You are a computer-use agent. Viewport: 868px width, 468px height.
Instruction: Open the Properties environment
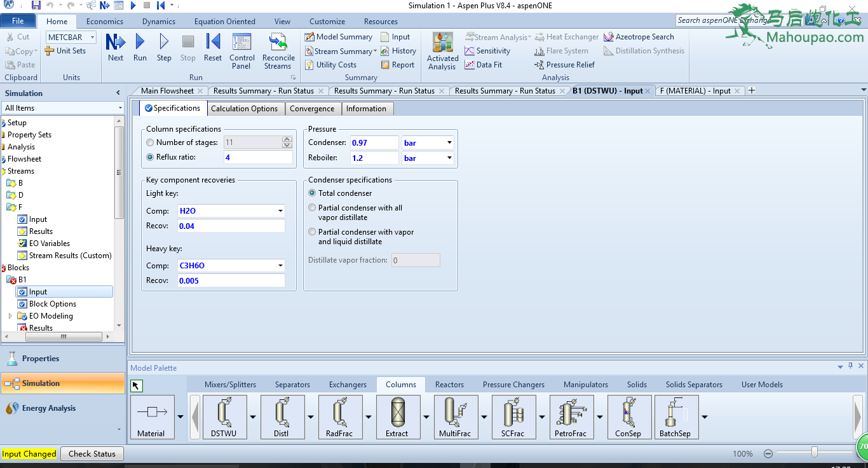(x=63, y=359)
